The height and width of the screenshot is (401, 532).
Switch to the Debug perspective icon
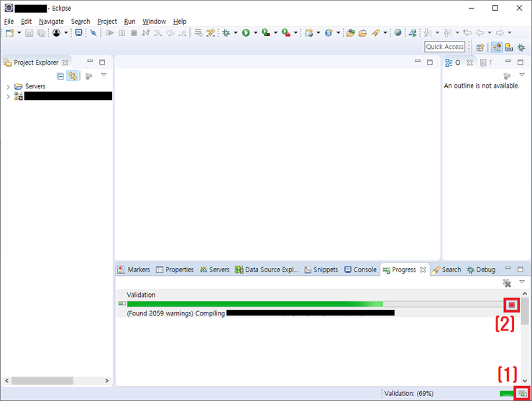click(x=521, y=47)
